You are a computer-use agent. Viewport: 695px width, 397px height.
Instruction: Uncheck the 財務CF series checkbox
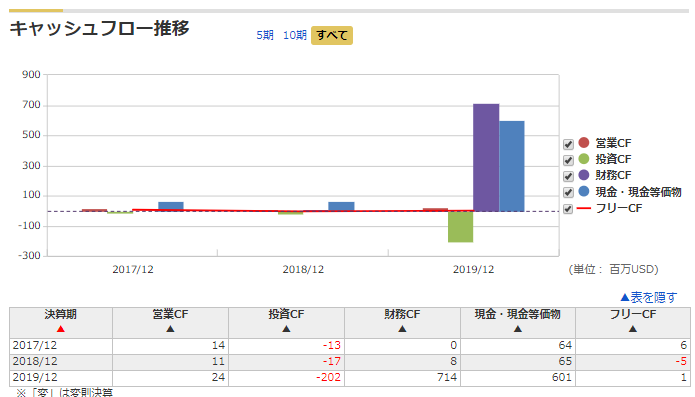click(568, 176)
